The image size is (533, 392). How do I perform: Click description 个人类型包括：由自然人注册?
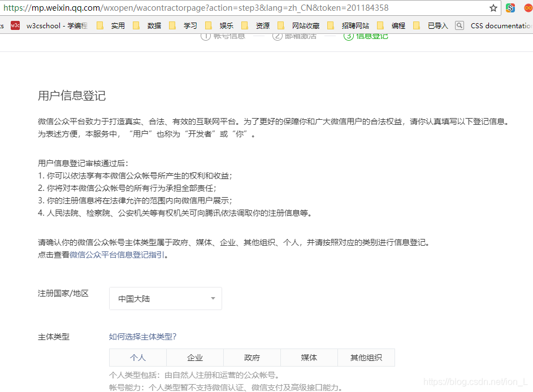coord(194,376)
